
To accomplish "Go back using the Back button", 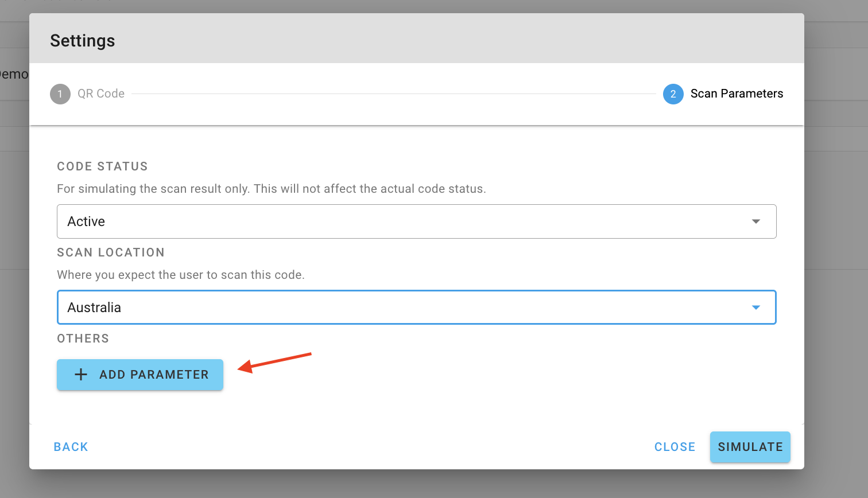I will (71, 447).
